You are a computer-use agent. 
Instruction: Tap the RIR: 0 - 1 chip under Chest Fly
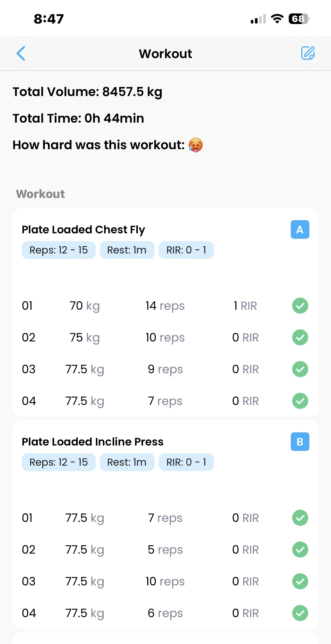186,250
